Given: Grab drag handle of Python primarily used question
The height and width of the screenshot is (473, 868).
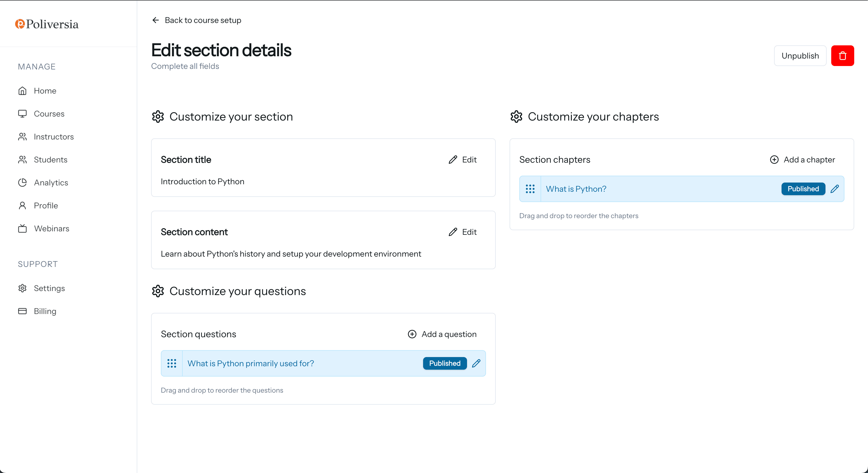Looking at the screenshot, I should coord(171,363).
